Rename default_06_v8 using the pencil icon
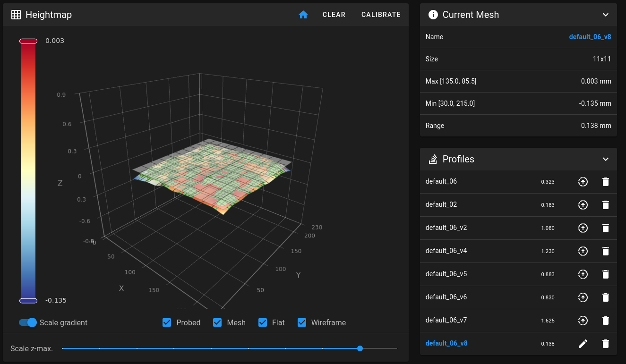626x364 pixels. (x=583, y=344)
